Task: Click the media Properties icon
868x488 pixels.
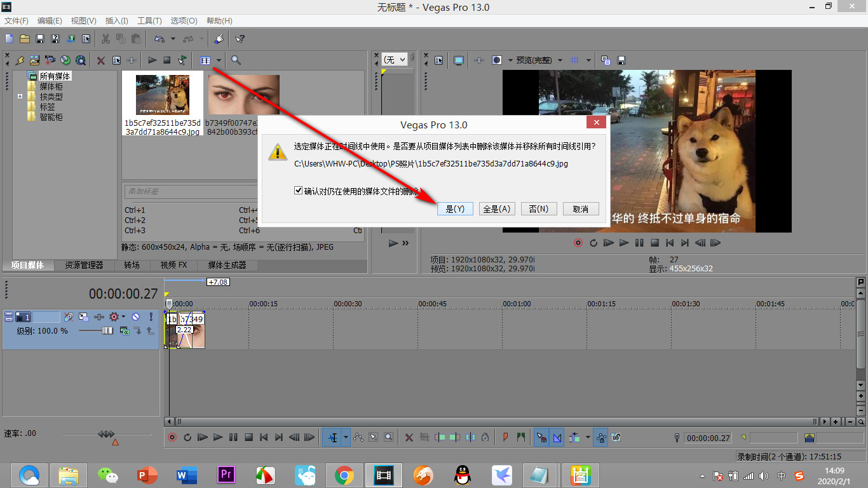Action: coord(117,60)
